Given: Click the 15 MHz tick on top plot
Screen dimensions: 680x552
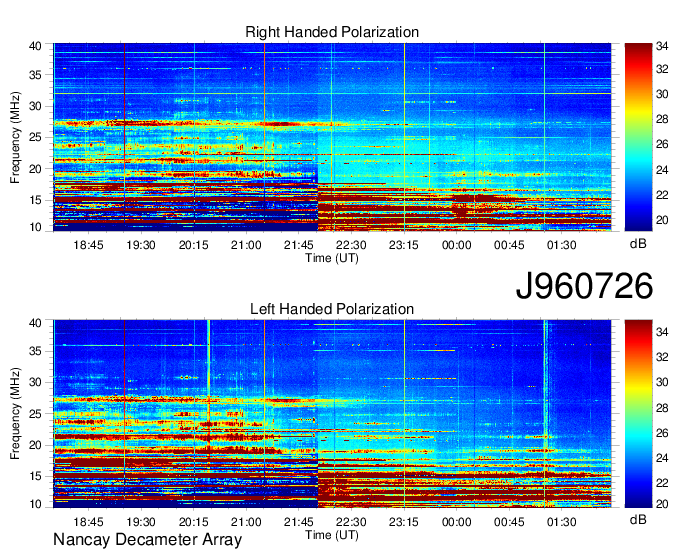Looking at the screenshot, I should point(35,201).
